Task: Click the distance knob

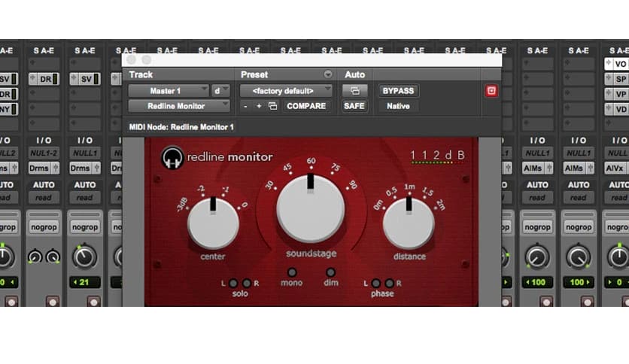Action: tap(409, 223)
